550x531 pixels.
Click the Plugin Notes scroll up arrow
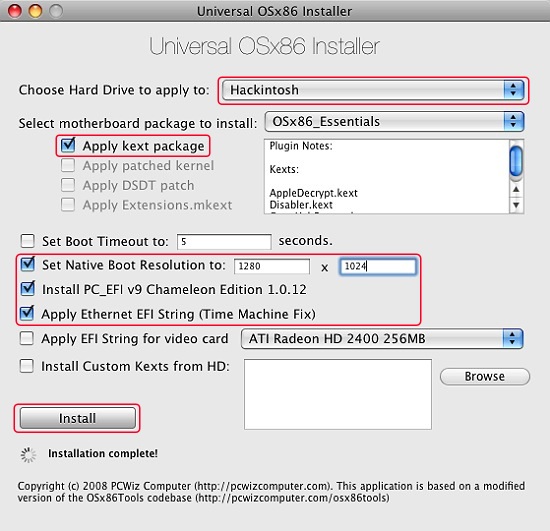(516, 189)
